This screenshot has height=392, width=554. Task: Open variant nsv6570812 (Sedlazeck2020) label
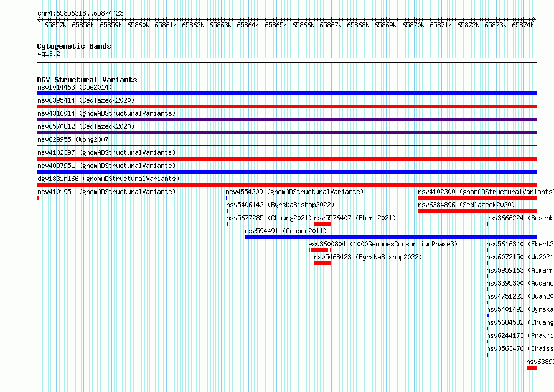tap(86, 126)
